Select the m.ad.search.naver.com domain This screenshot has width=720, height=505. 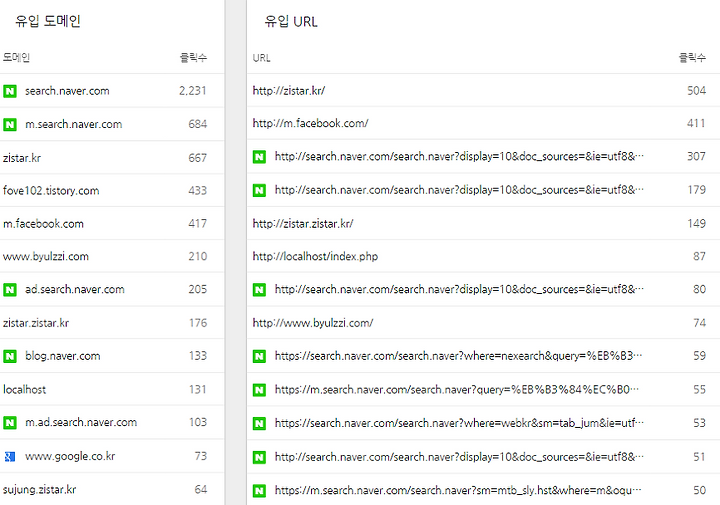[81, 422]
